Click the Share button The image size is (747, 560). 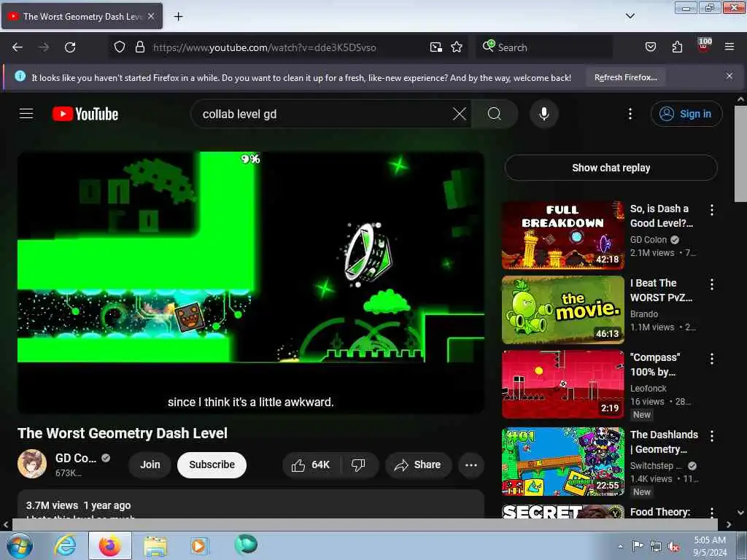click(x=418, y=464)
